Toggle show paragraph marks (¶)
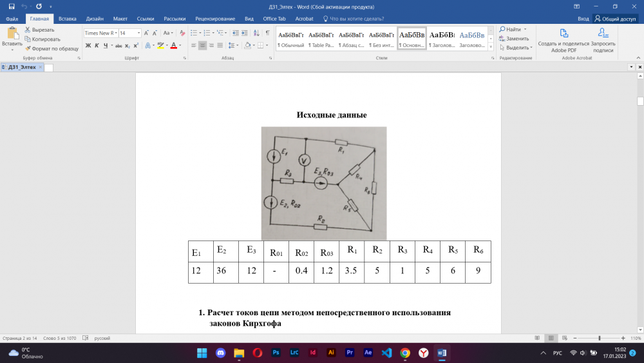 point(267,33)
